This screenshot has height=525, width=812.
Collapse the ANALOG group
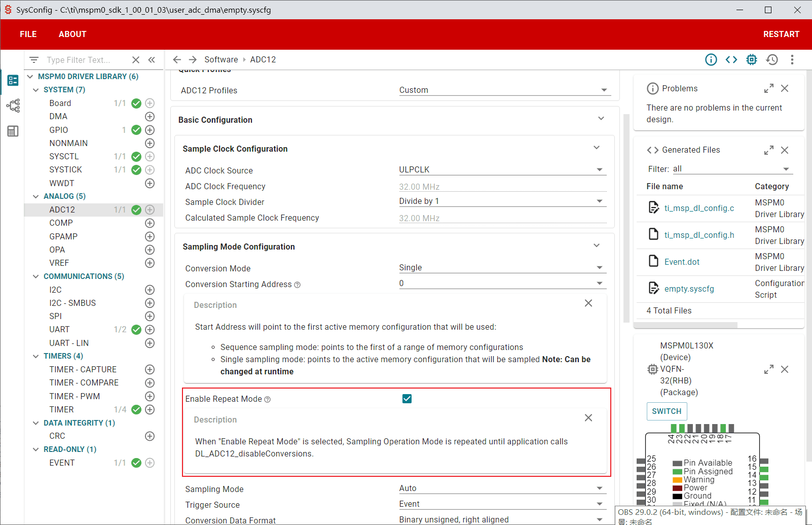(35, 196)
